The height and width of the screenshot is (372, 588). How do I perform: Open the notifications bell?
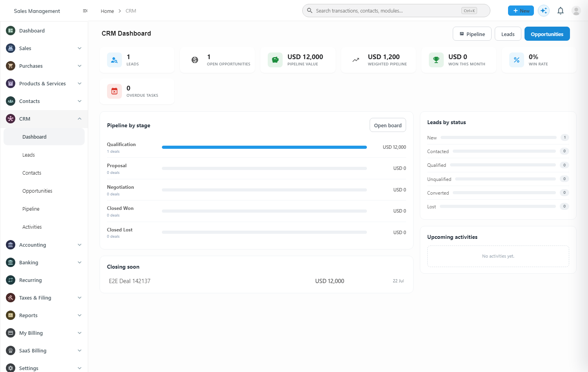(x=561, y=11)
